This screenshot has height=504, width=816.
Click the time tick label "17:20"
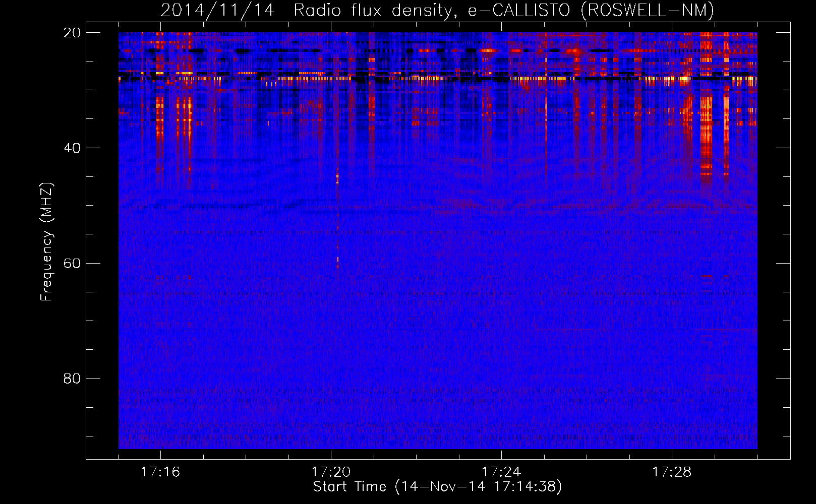(331, 472)
